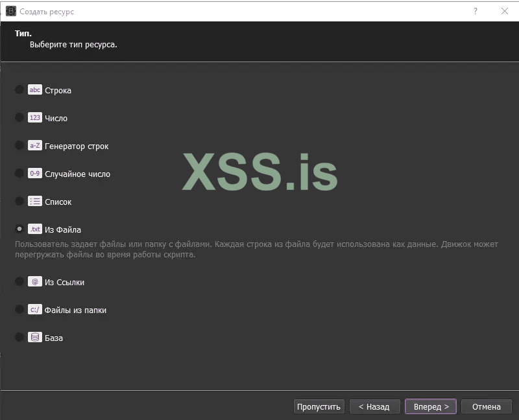Click the c:/ icon for Файлы из папки
The height and width of the screenshot is (420, 519).
pos(35,309)
